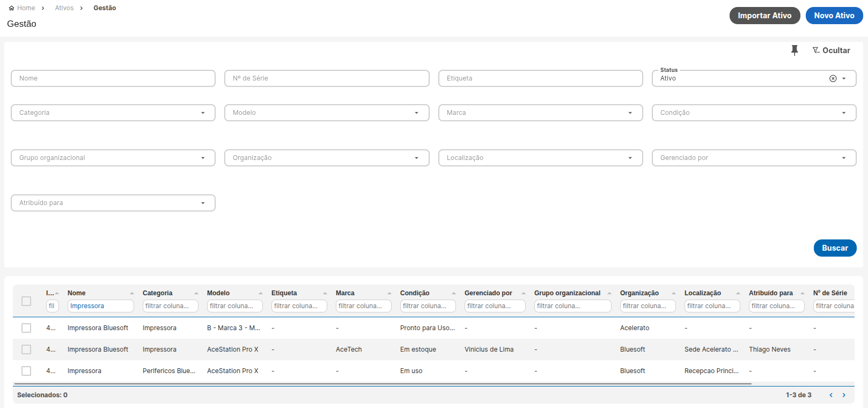Expand the Atribuído para dropdown
Screen dimensions: 868x408
[203, 203]
